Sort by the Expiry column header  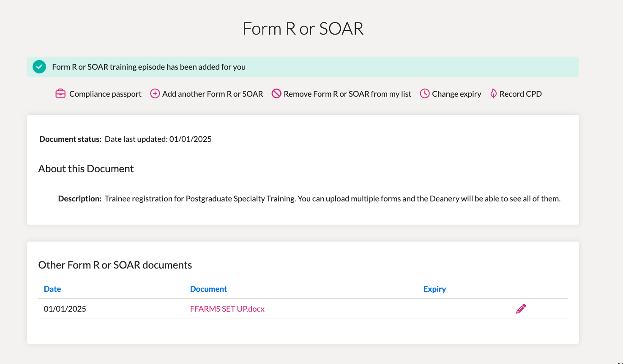pyautogui.click(x=434, y=289)
